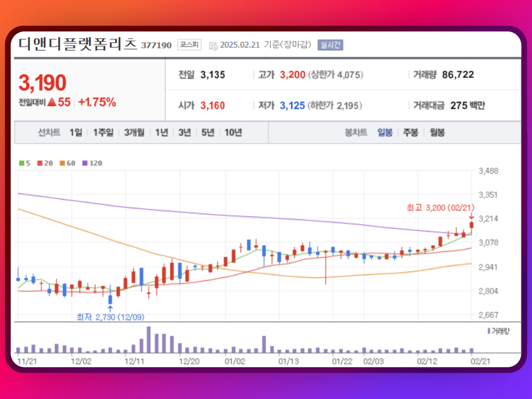Select the 3개월 line chart tab

coord(134,132)
